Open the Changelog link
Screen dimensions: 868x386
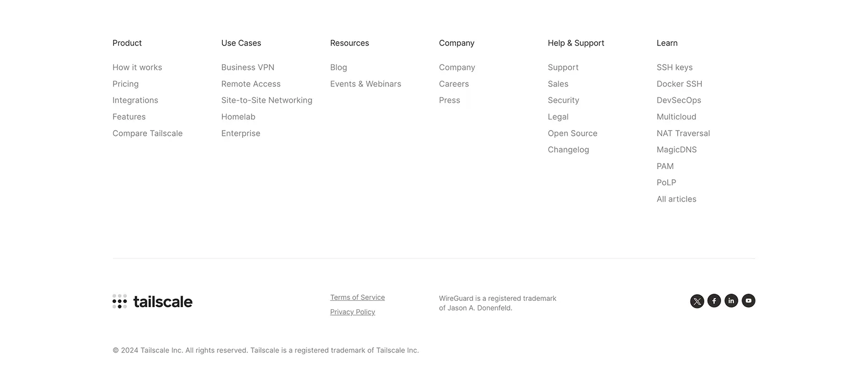click(x=568, y=150)
